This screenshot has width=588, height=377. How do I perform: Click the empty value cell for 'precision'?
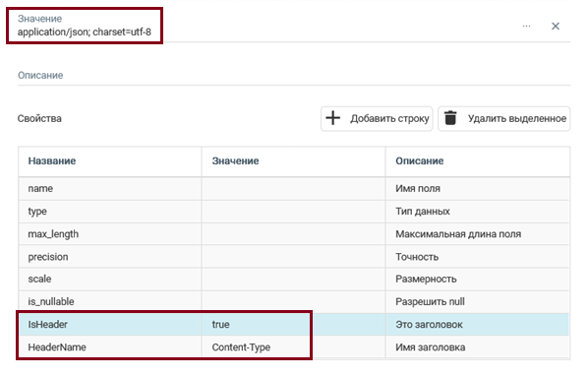293,257
